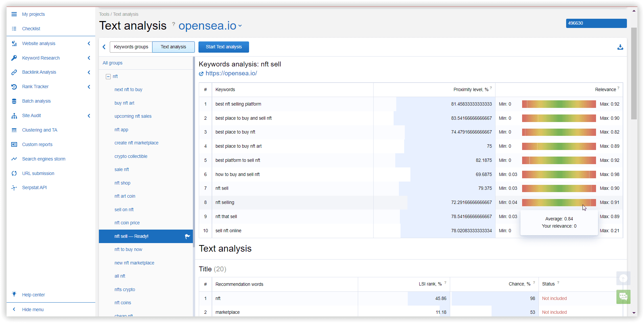Click the Help center lightbulb icon

point(14,294)
